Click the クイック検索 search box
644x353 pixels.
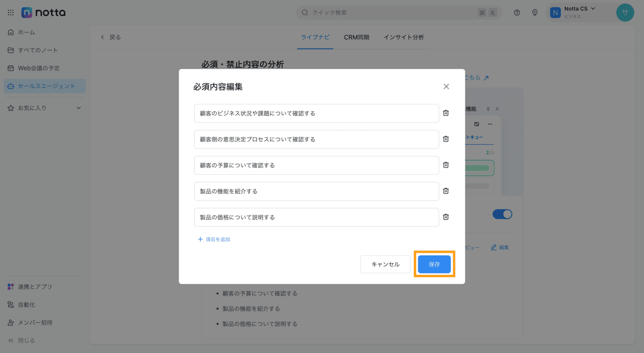398,12
